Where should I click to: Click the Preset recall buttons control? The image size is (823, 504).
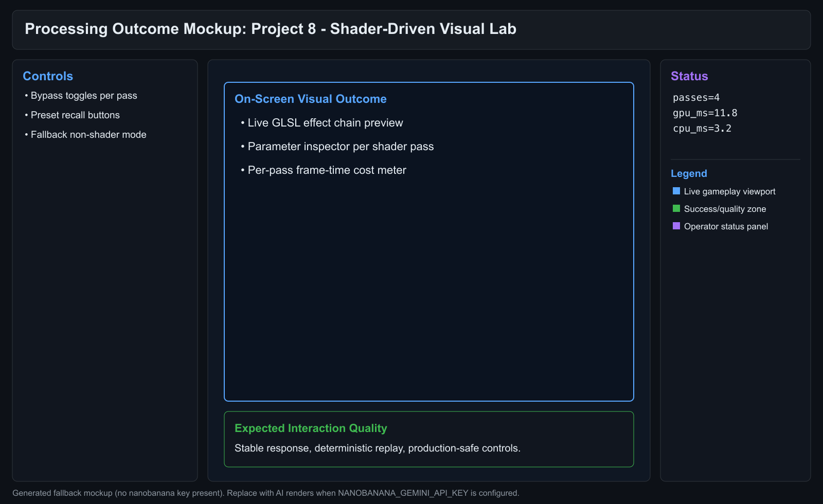tap(75, 115)
